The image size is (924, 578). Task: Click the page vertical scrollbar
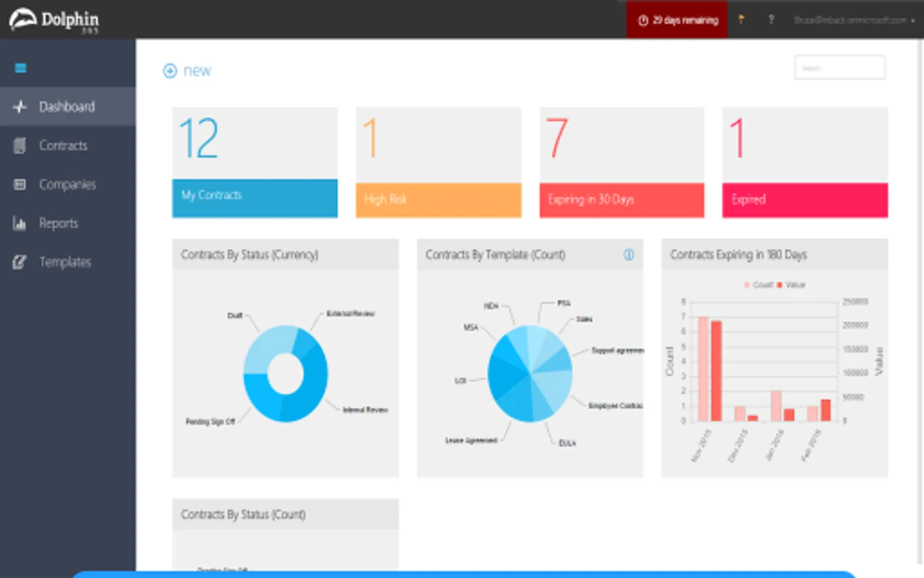point(921,301)
